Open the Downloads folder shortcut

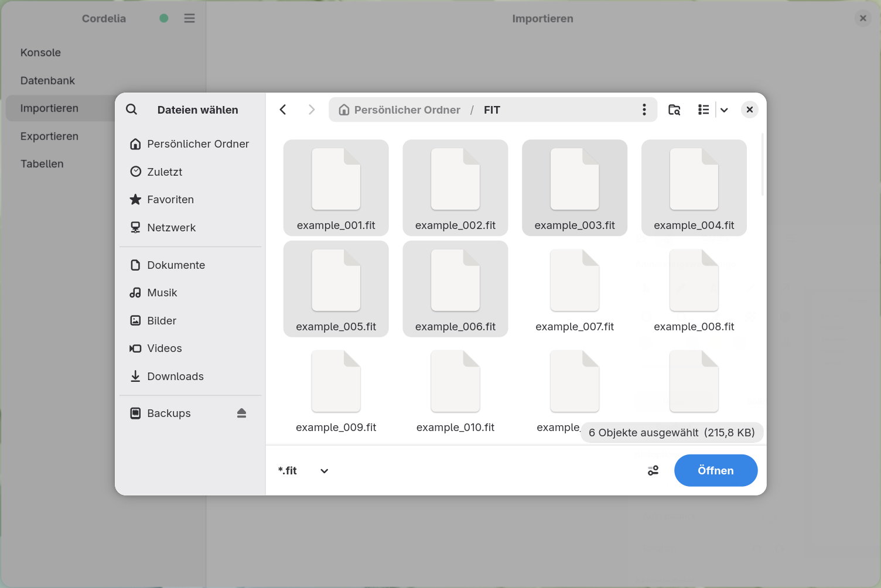click(x=190, y=376)
